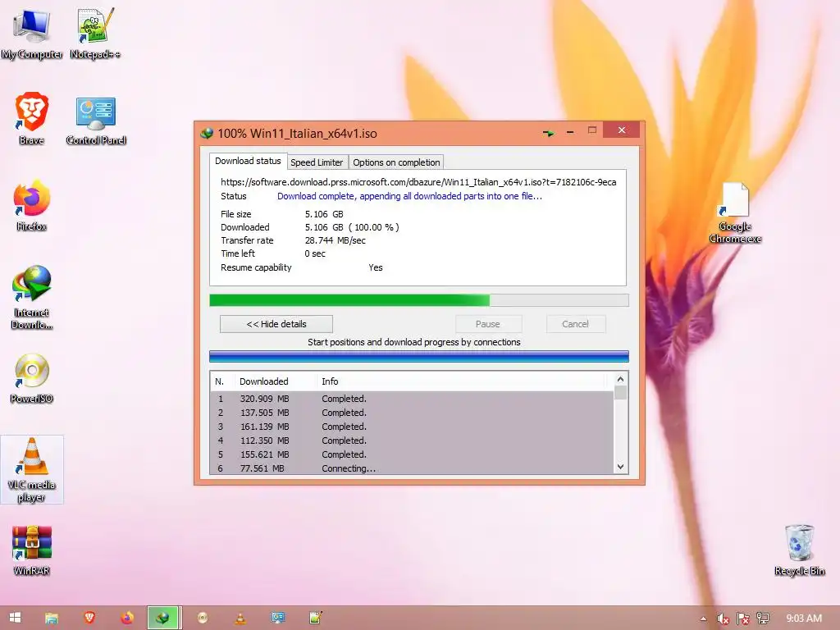Select connection row 1 with 320.909 MB
Image resolution: width=840 pixels, height=630 pixels.
pyautogui.click(x=413, y=399)
